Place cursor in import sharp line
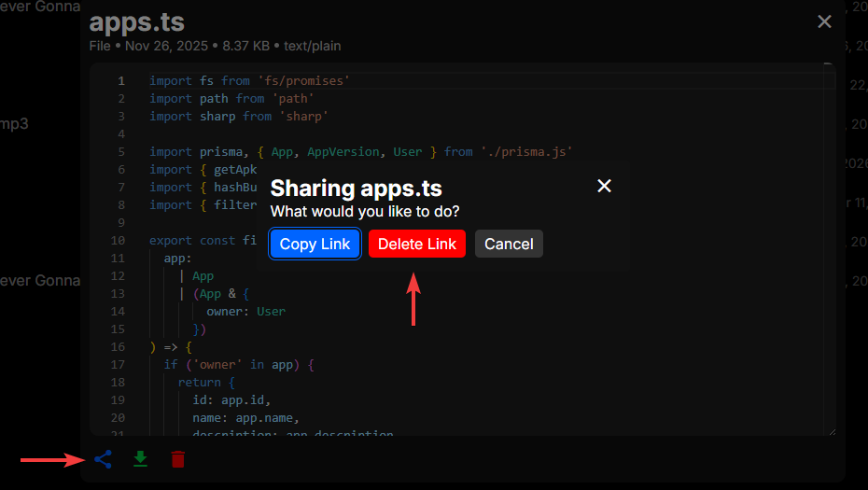The height and width of the screenshot is (490, 868). tap(238, 117)
